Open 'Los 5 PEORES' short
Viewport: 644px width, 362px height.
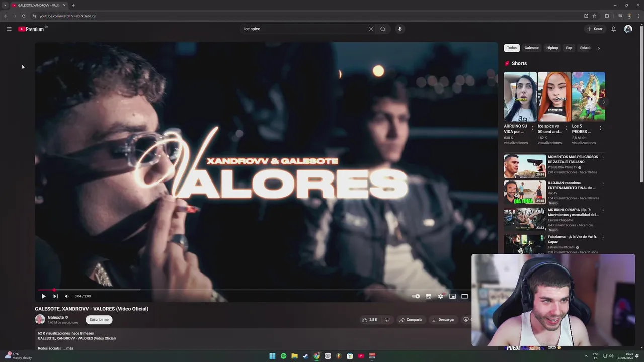[x=588, y=97]
